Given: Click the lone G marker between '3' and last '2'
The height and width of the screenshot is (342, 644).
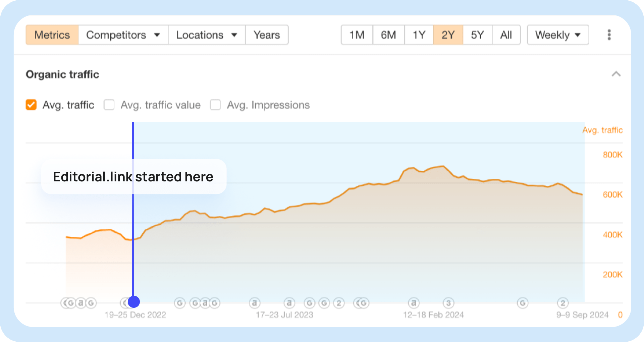Looking at the screenshot, I should pyautogui.click(x=523, y=303).
